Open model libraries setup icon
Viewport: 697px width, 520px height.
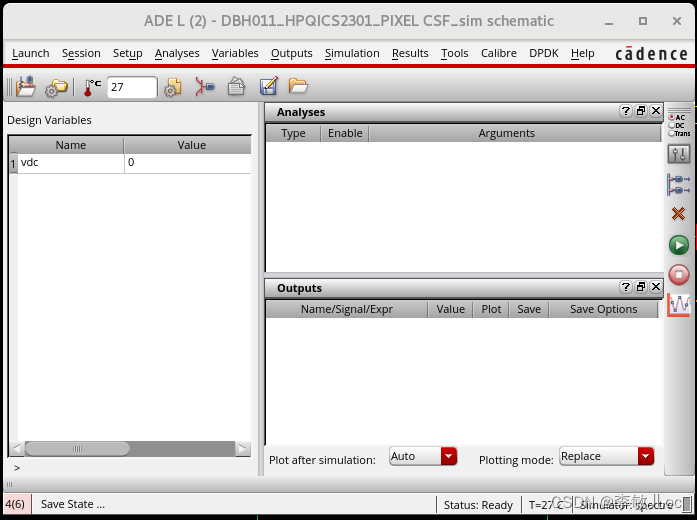pyautogui.click(x=172, y=87)
